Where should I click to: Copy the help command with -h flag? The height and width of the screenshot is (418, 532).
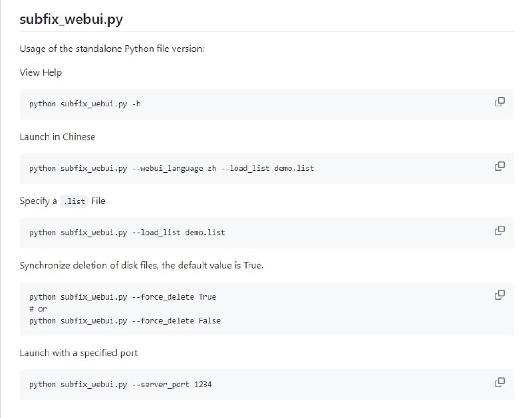[499, 102]
